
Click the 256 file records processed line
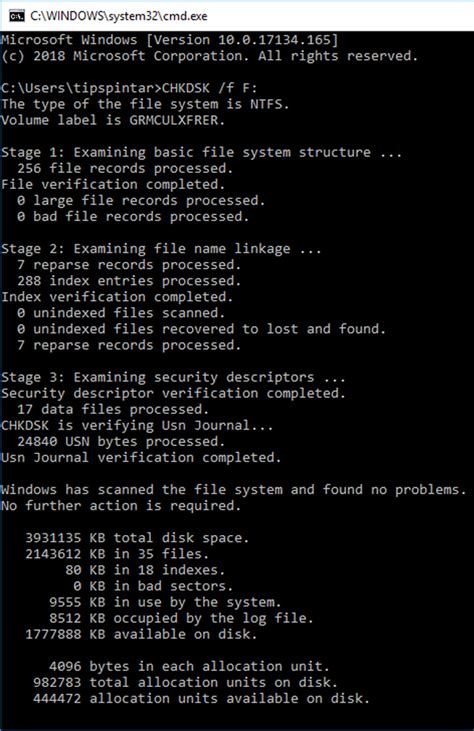coord(125,168)
